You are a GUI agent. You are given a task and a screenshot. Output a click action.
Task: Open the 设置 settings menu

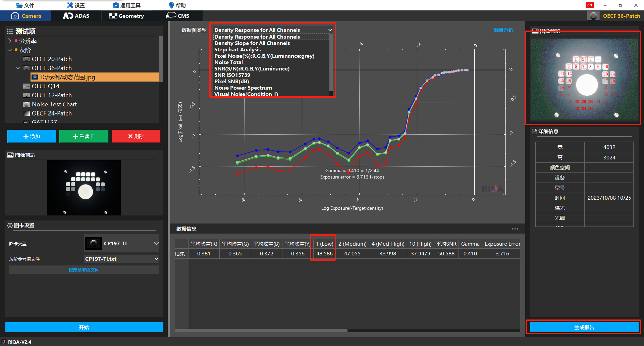[x=76, y=5]
